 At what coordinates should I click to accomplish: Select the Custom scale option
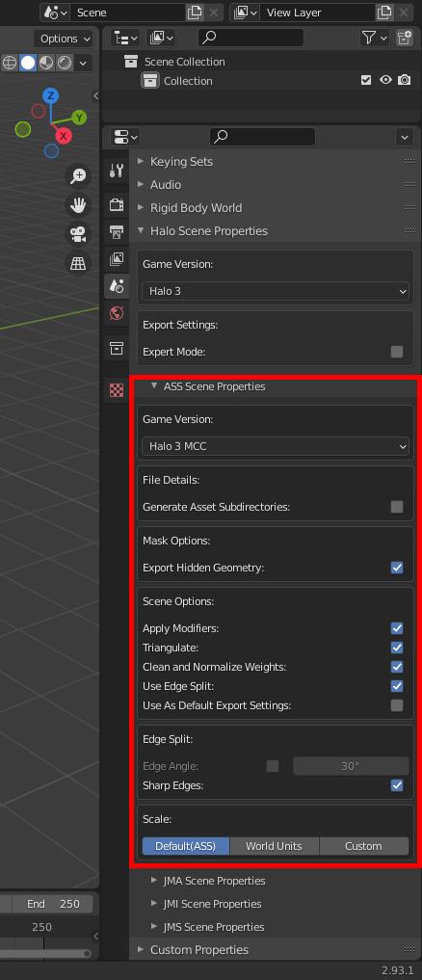click(x=364, y=846)
